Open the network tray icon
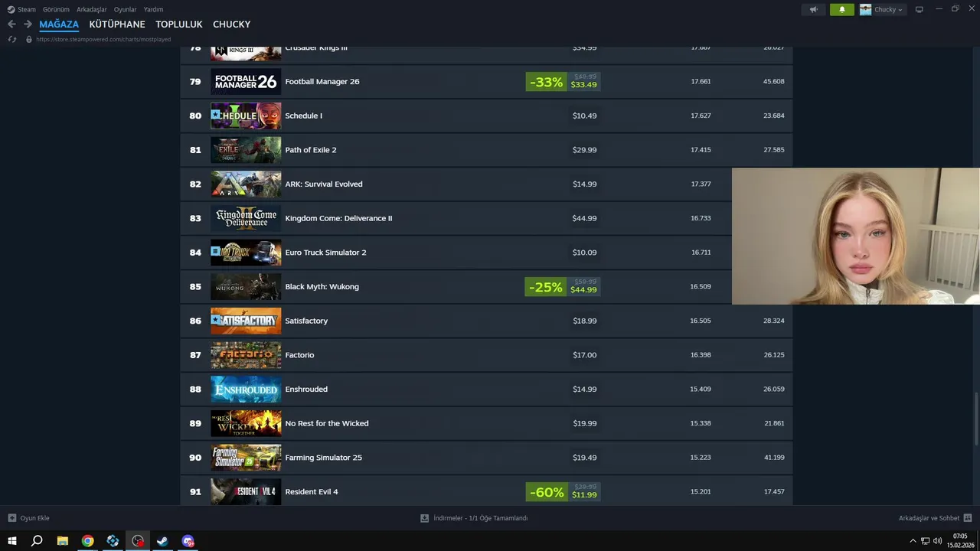The width and height of the screenshot is (980, 551). [925, 541]
